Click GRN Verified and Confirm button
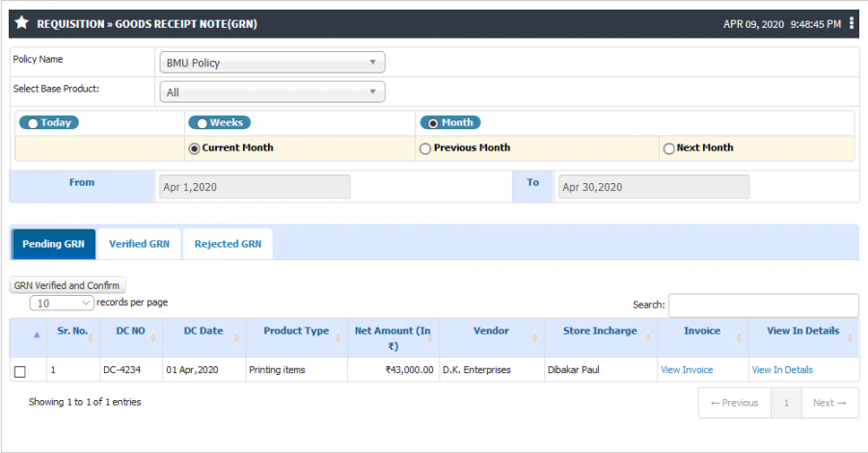The width and height of the screenshot is (868, 453). tap(68, 285)
